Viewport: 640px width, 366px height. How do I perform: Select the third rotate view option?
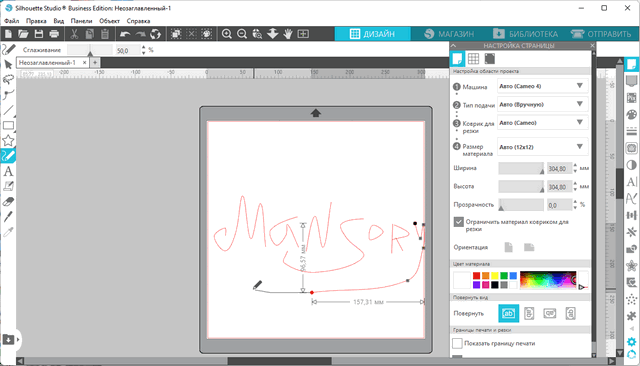[550, 313]
